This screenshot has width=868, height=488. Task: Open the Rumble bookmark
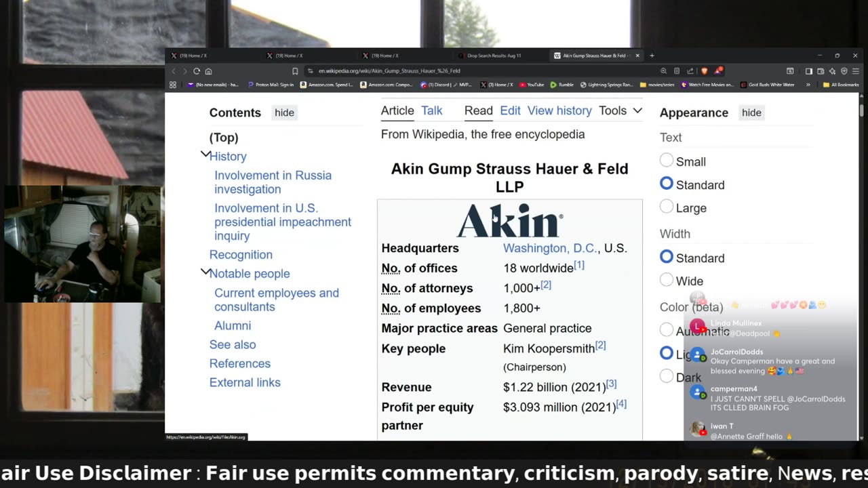click(562, 85)
